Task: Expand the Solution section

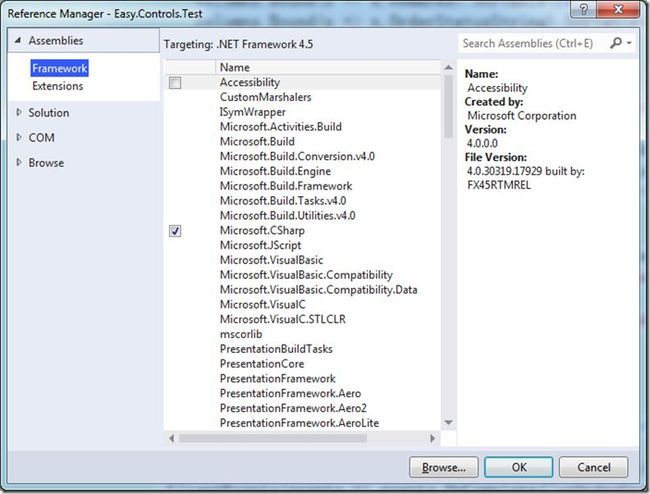Action: point(19,112)
